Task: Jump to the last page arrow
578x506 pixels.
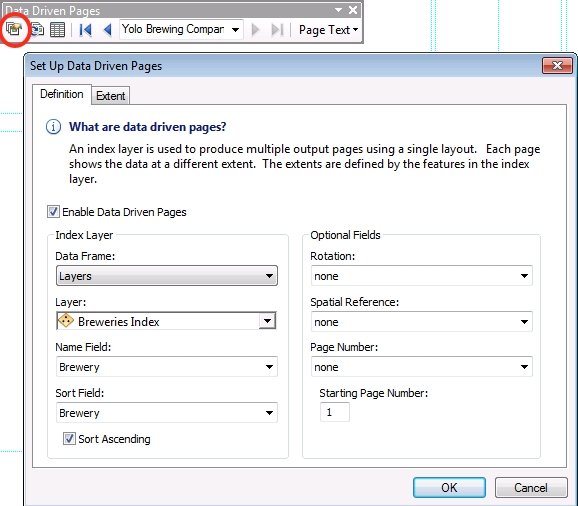Action: pos(277,30)
